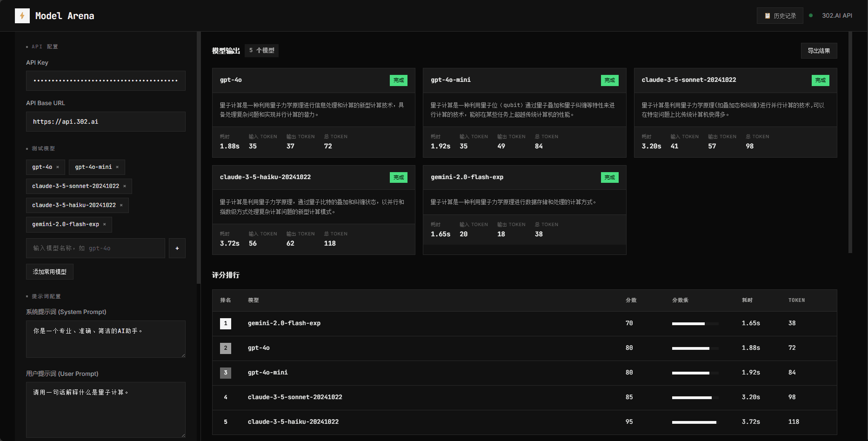Remove gemini-2.0-flash-exp model tag

(x=105, y=224)
